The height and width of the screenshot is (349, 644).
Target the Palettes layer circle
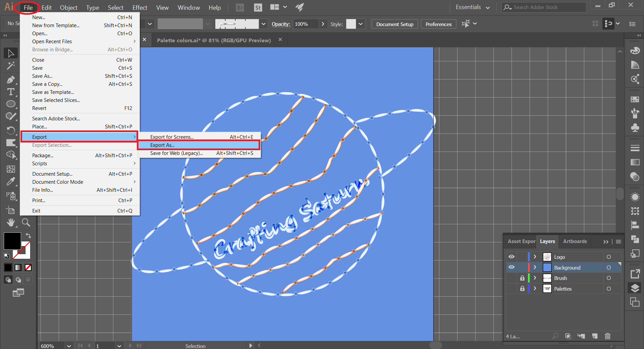[x=608, y=289]
